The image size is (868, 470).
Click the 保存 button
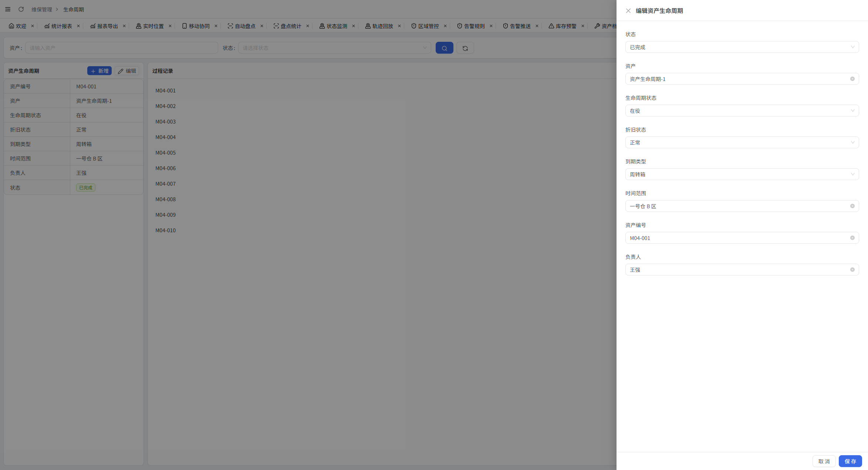click(850, 461)
